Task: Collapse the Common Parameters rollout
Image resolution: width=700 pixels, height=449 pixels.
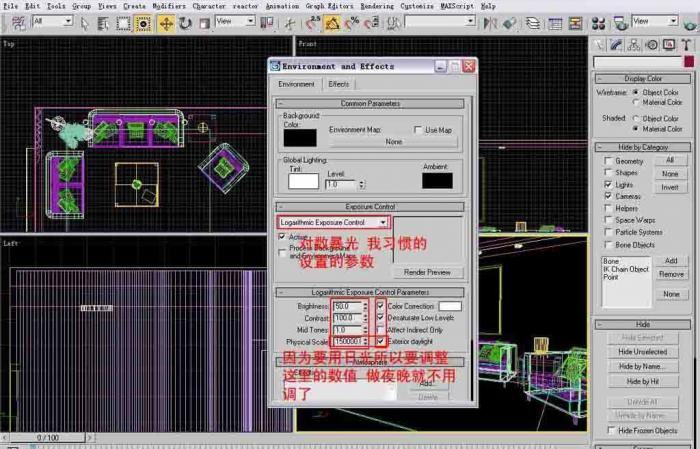Action: [370, 104]
